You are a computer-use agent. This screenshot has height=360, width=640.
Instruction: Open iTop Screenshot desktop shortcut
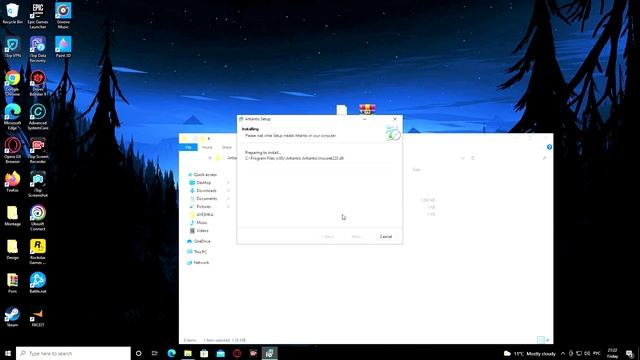click(38, 184)
